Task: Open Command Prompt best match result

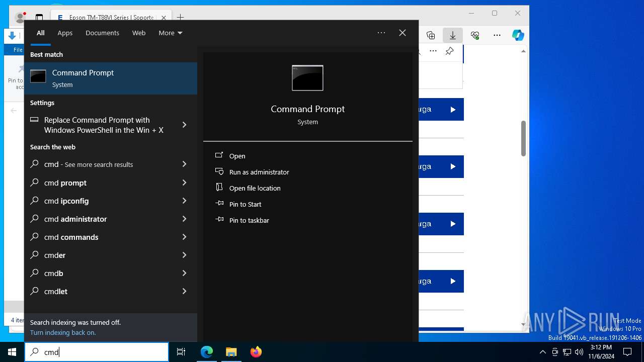Action: point(111,78)
